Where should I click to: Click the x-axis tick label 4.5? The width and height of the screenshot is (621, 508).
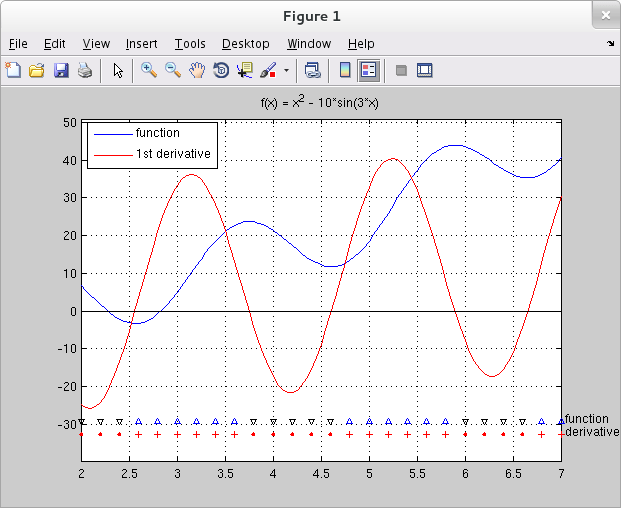tap(321, 474)
